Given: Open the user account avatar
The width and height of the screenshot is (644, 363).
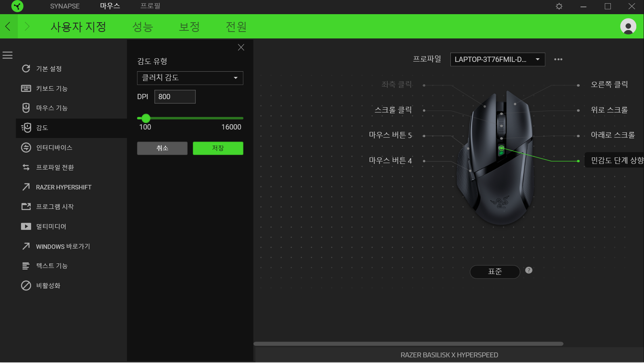Looking at the screenshot, I should click(628, 27).
